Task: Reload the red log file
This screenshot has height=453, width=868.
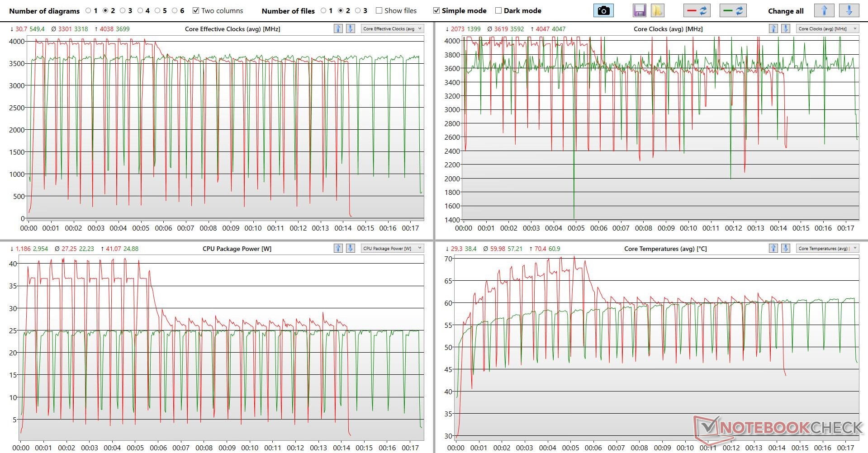Action: [x=697, y=10]
